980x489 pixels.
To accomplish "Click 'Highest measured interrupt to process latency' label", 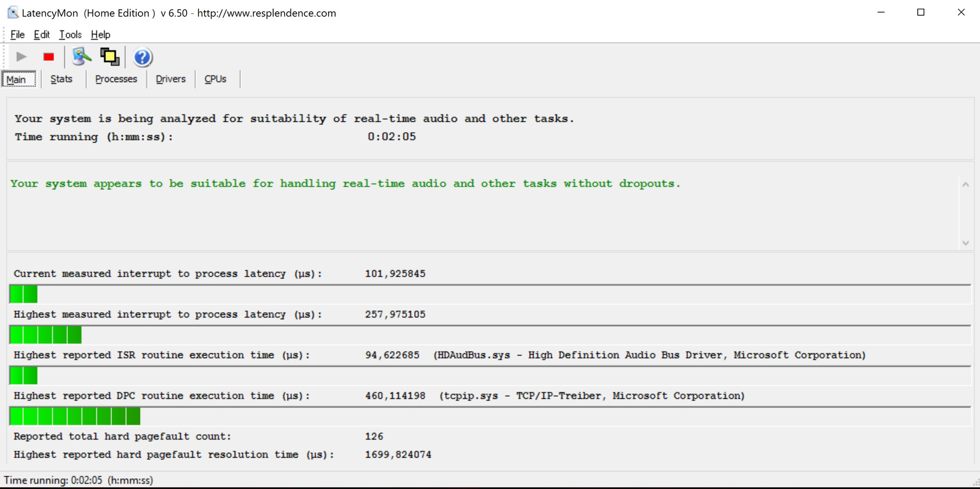I will tap(168, 314).
